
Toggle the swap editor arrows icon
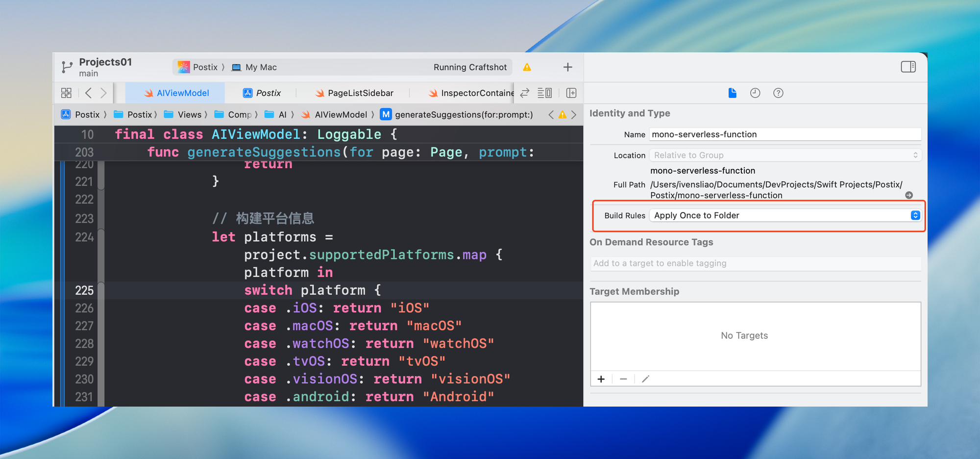[524, 93]
